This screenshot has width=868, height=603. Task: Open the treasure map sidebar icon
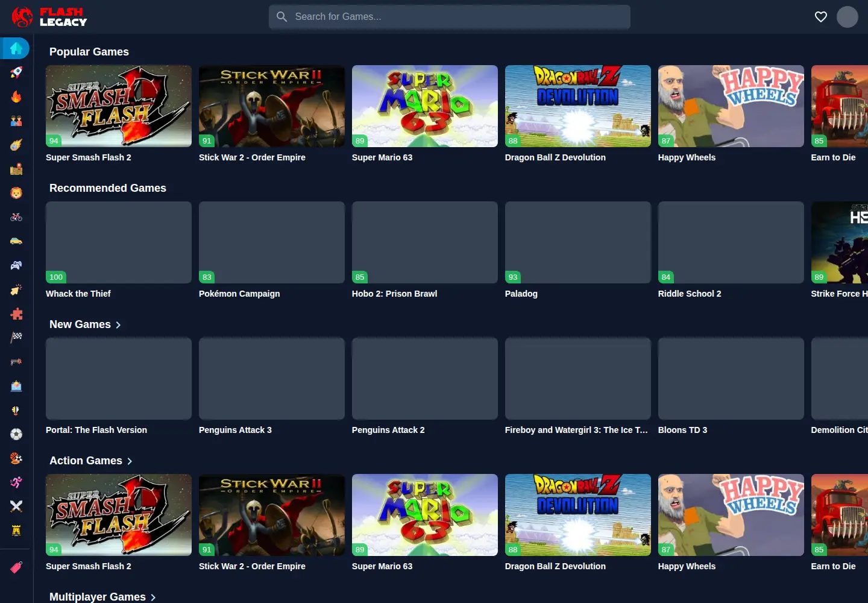point(16,169)
